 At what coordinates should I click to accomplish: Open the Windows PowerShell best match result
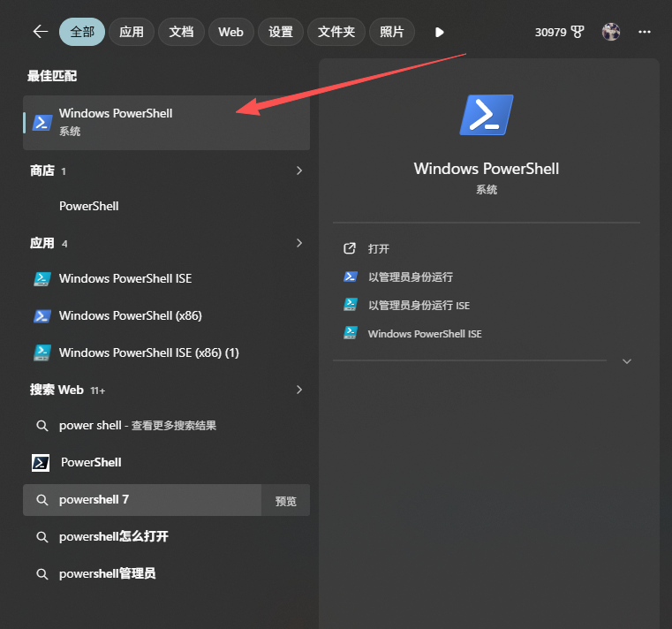point(166,123)
